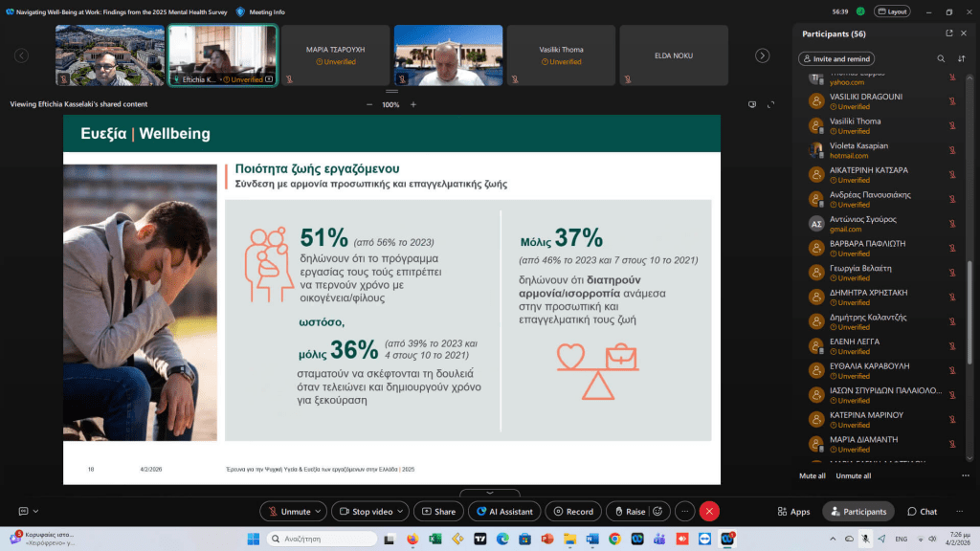Viewport: 980px width, 551px height.
Task: Toggle the Participants panel
Action: pyautogui.click(x=858, y=512)
